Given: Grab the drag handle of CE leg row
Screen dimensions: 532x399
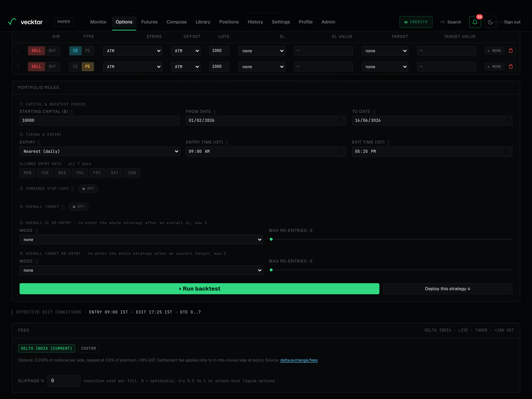Looking at the screenshot, I should [x=18, y=51].
